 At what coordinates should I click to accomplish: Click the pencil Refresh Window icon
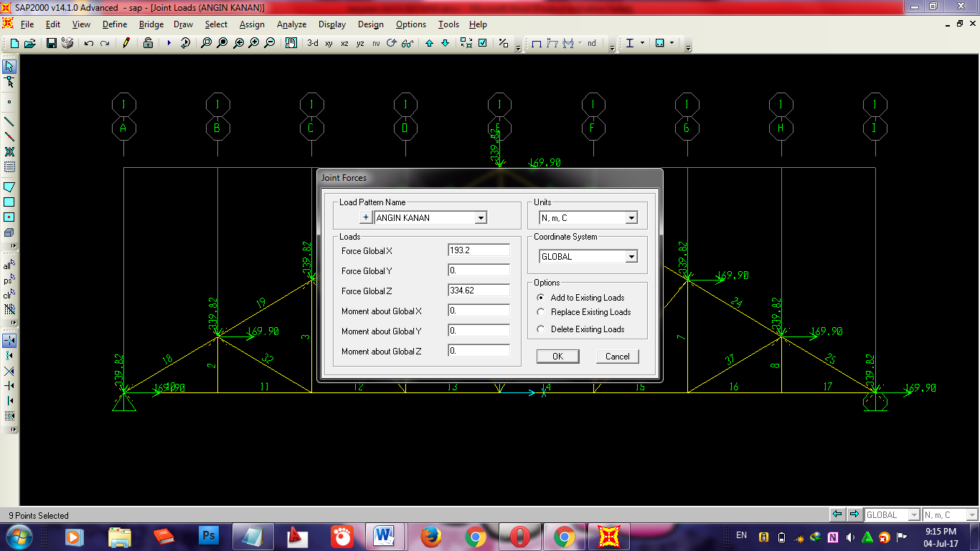pos(126,43)
